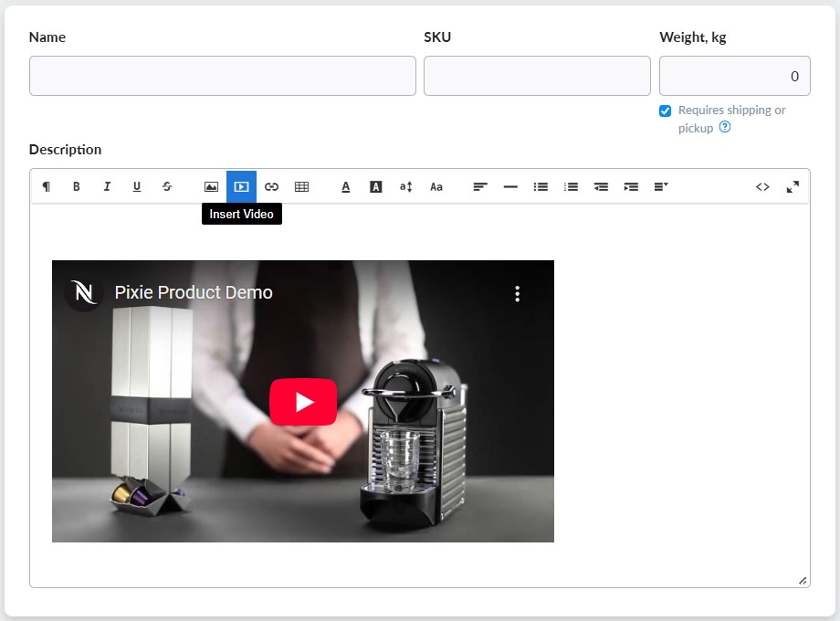Open the paragraph format tool

click(x=47, y=186)
